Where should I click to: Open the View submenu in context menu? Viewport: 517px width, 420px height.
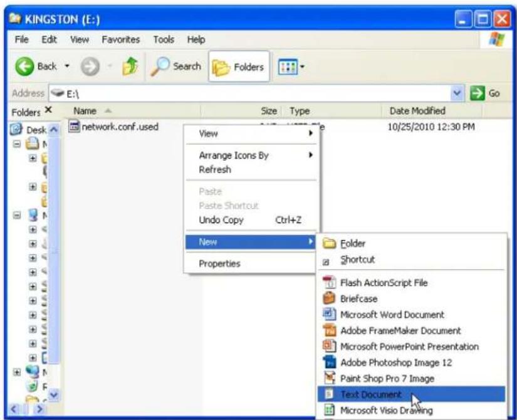coord(251,134)
